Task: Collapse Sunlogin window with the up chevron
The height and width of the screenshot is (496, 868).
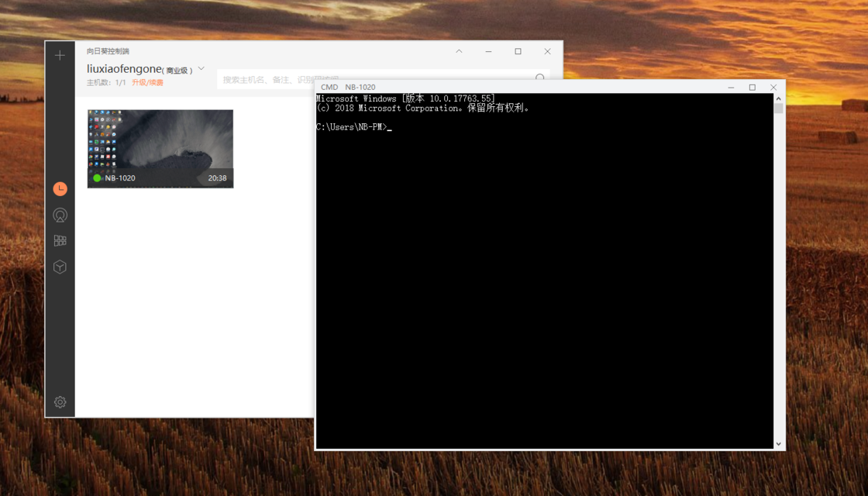Action: (x=459, y=51)
